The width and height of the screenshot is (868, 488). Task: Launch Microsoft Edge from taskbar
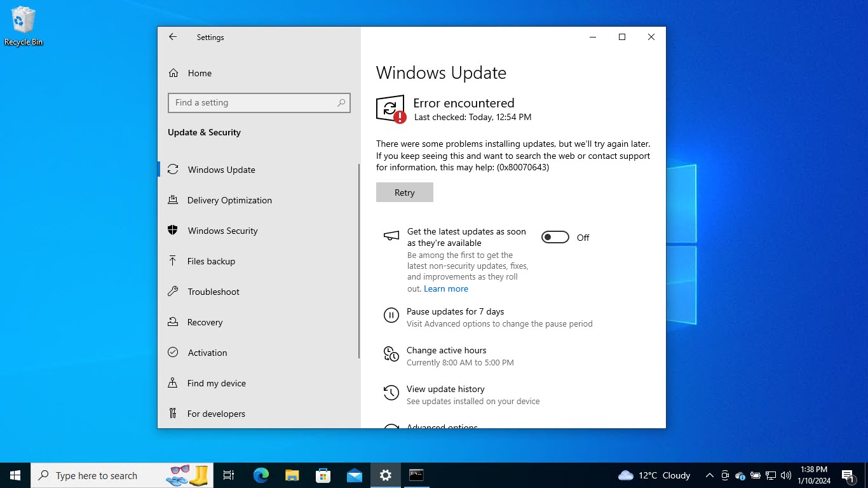(261, 475)
